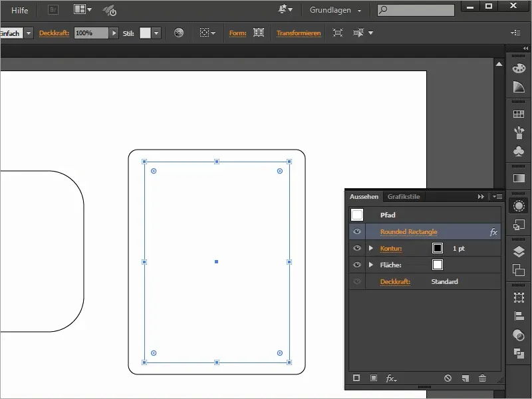
Task: Open the Gradient panel icon
Action: click(519, 178)
